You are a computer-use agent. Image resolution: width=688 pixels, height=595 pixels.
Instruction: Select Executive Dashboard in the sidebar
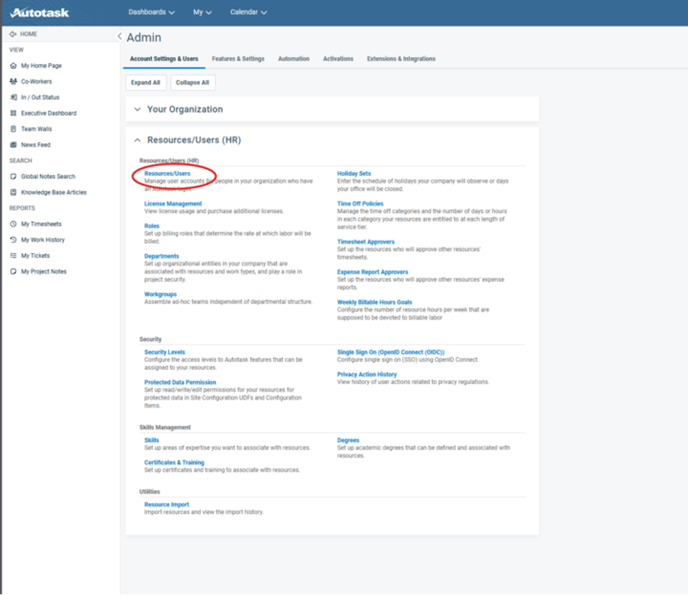49,113
